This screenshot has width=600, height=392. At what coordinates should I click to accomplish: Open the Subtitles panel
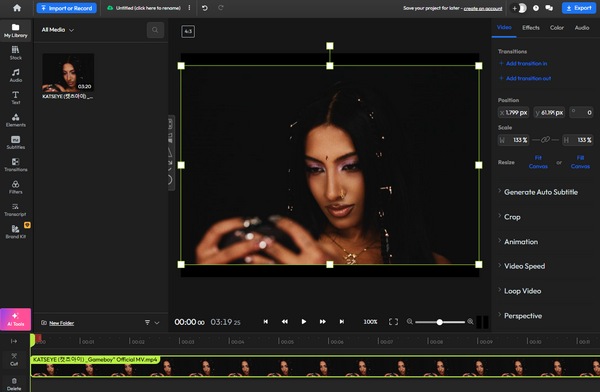point(16,142)
